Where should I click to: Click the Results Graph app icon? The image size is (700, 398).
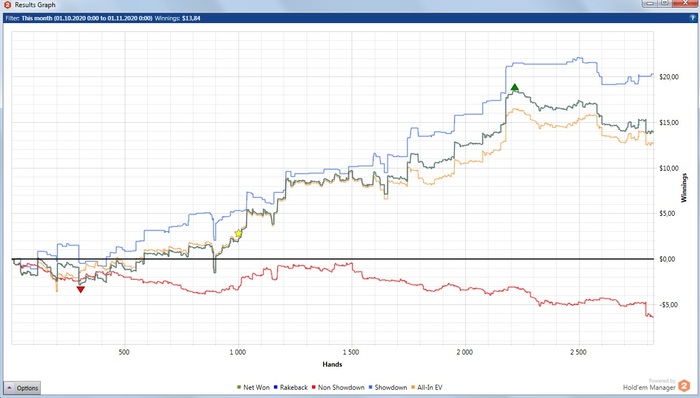coord(7,5)
